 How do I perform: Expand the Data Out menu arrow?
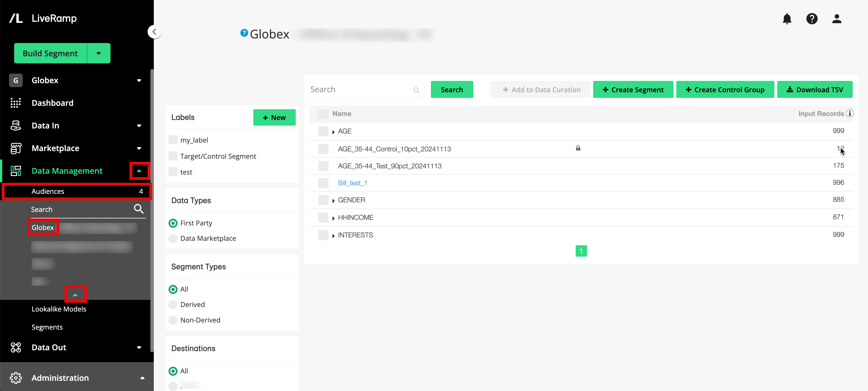pyautogui.click(x=139, y=347)
